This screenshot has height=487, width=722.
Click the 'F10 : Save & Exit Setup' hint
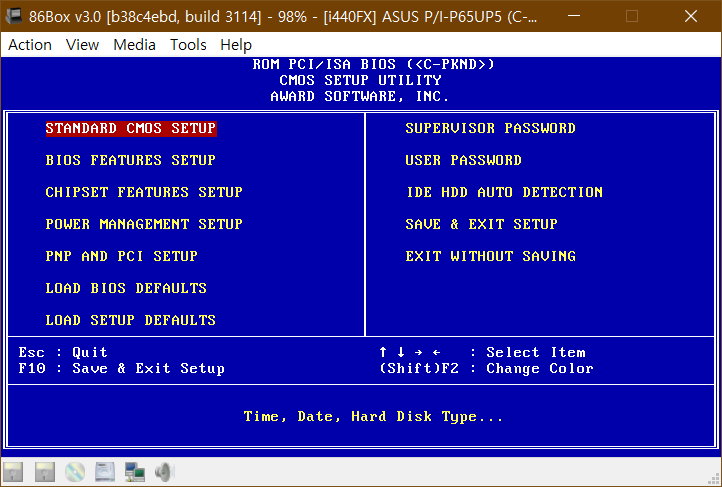pos(122,369)
